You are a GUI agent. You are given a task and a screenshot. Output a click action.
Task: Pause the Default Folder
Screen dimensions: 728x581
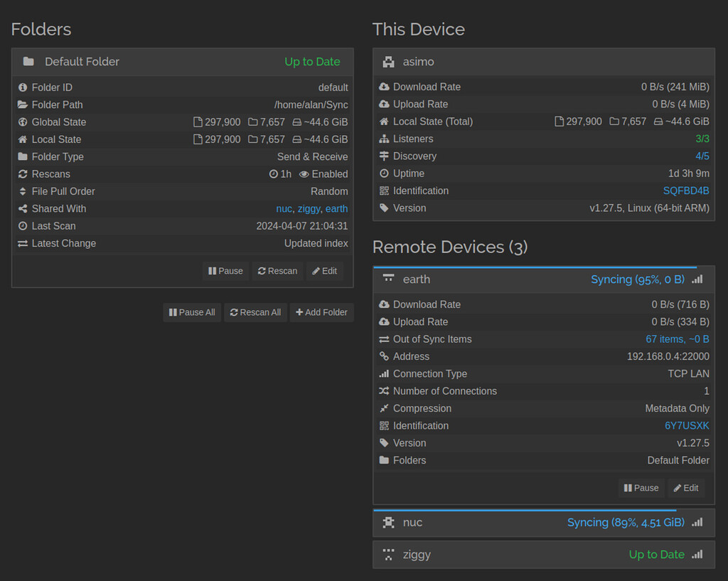coord(225,271)
